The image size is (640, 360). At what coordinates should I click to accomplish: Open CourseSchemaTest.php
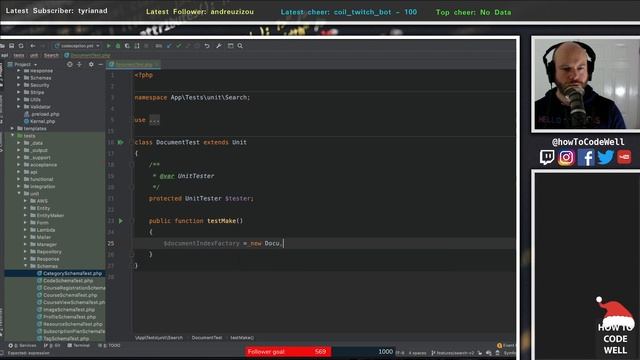[x=67, y=295]
